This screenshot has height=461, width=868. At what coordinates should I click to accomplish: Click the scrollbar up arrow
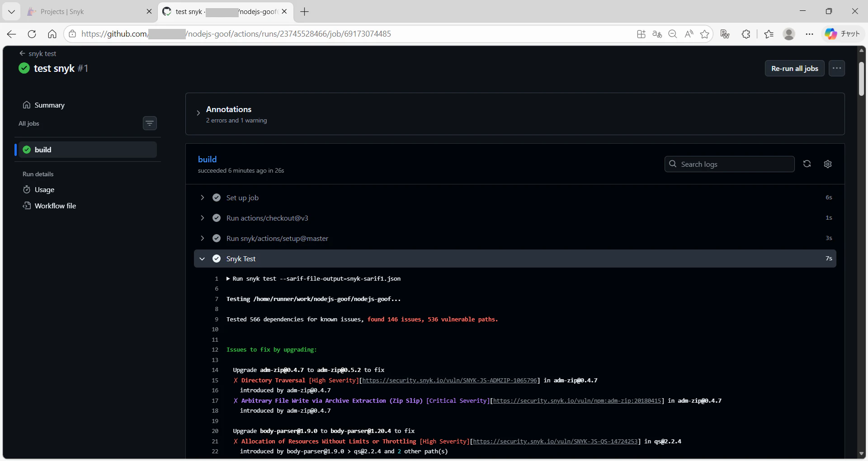click(862, 50)
